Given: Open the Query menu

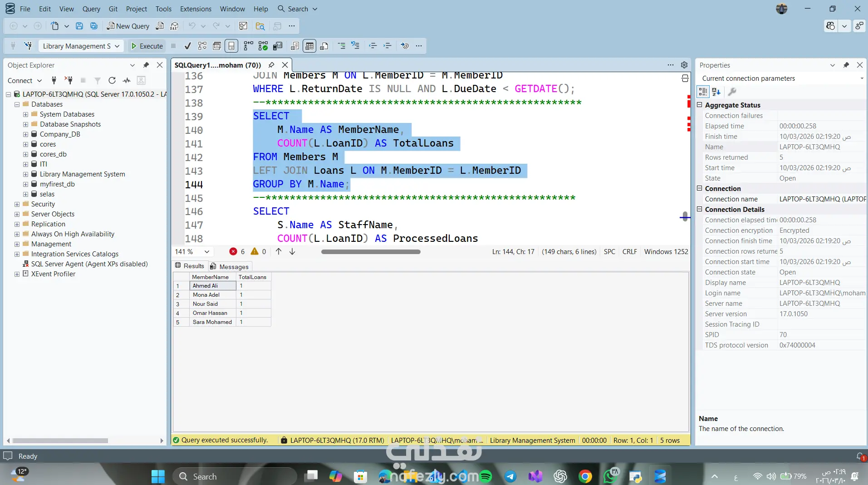Looking at the screenshot, I should [x=91, y=9].
